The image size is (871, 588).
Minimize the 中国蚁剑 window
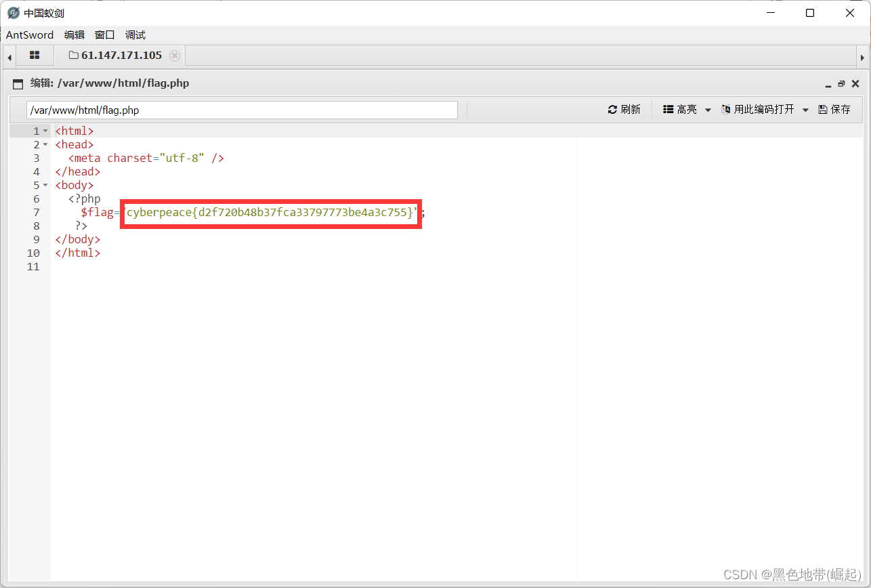click(770, 13)
